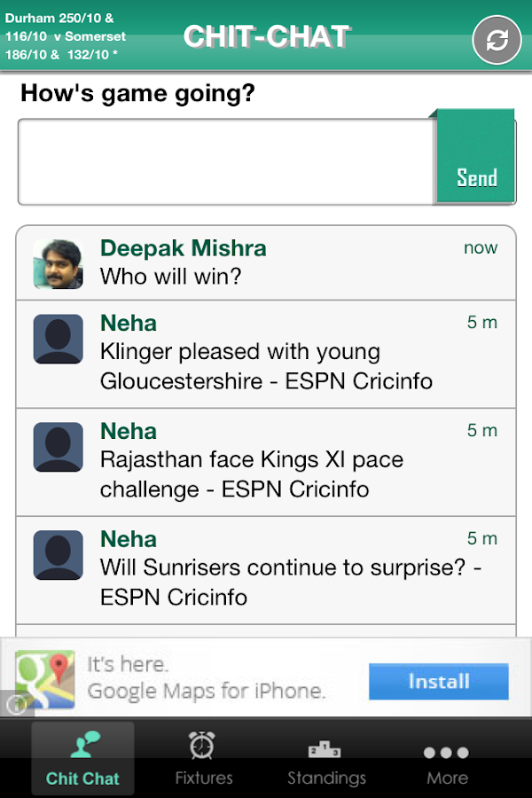Open Rajasthan face Kings XI pace post

click(x=252, y=475)
